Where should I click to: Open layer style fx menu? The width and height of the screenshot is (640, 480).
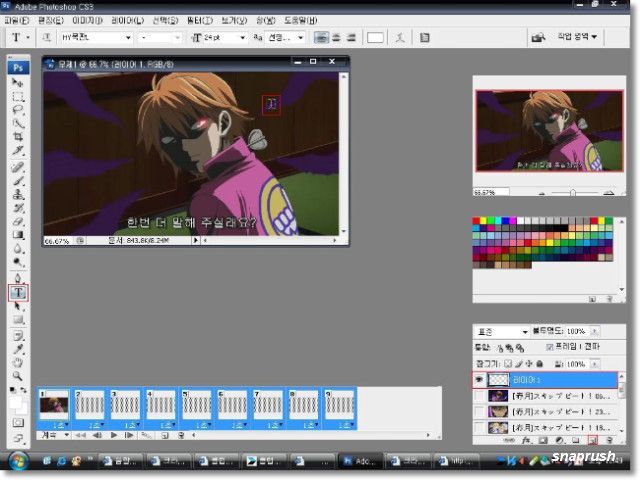[x=527, y=440]
